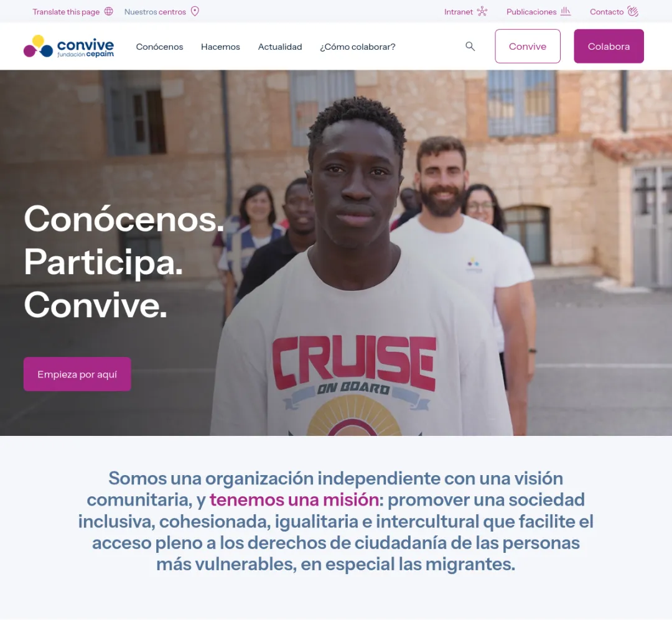Follow the Publicaciones text link

[x=531, y=12]
